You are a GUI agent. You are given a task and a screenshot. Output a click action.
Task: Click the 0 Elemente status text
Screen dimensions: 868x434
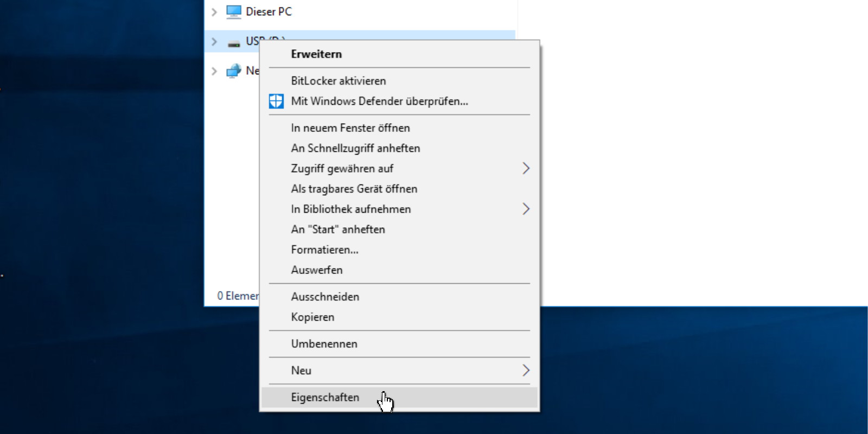(238, 296)
